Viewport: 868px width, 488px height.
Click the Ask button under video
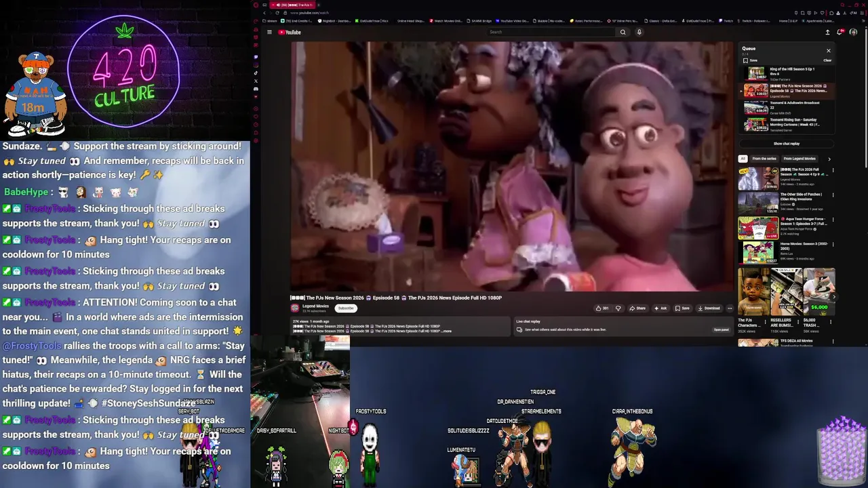pos(660,308)
